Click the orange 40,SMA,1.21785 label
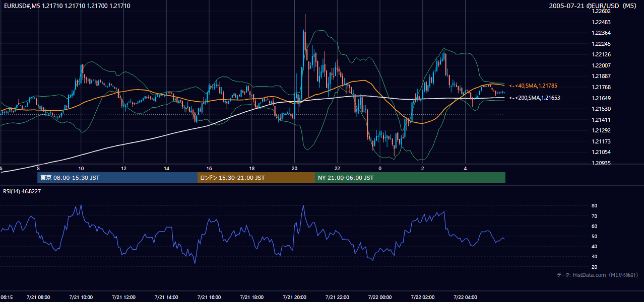 point(533,86)
